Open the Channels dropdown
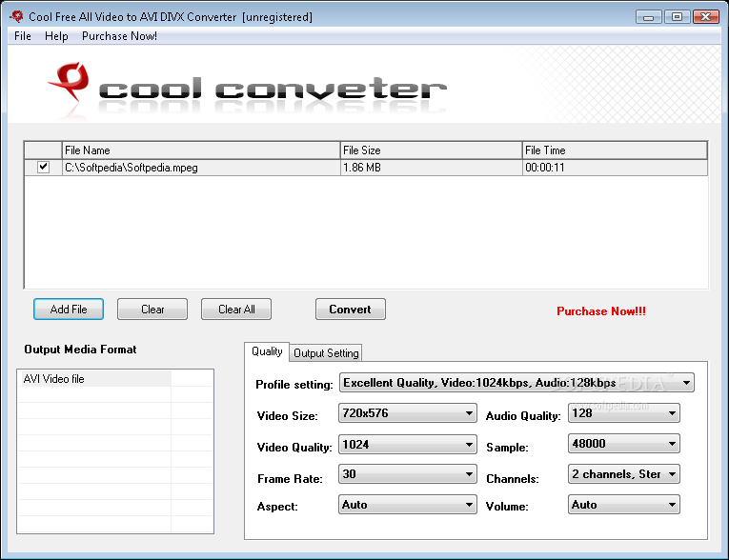The width and height of the screenshot is (729, 560). pyautogui.click(x=624, y=474)
